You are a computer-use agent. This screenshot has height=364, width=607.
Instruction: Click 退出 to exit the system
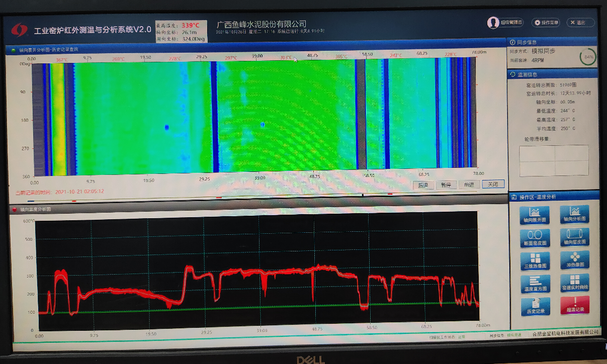[580, 23]
